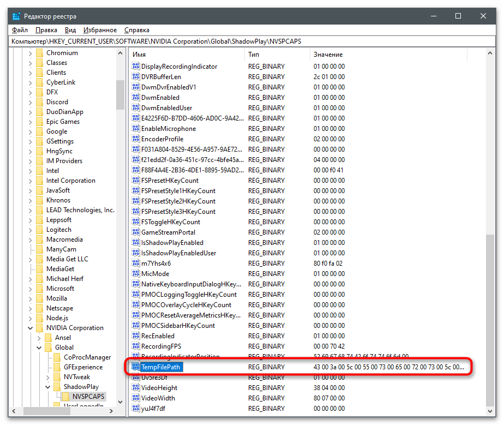The height and width of the screenshot is (425, 504).
Task: Collapse the ShadowPlay key
Action: pyautogui.click(x=47, y=387)
